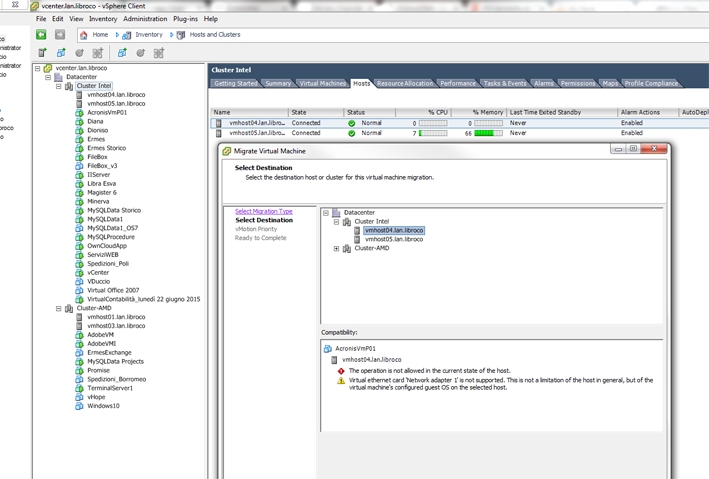The height and width of the screenshot is (479, 709).
Task: Select the AdobeVM virtual machine
Action: coord(100,335)
